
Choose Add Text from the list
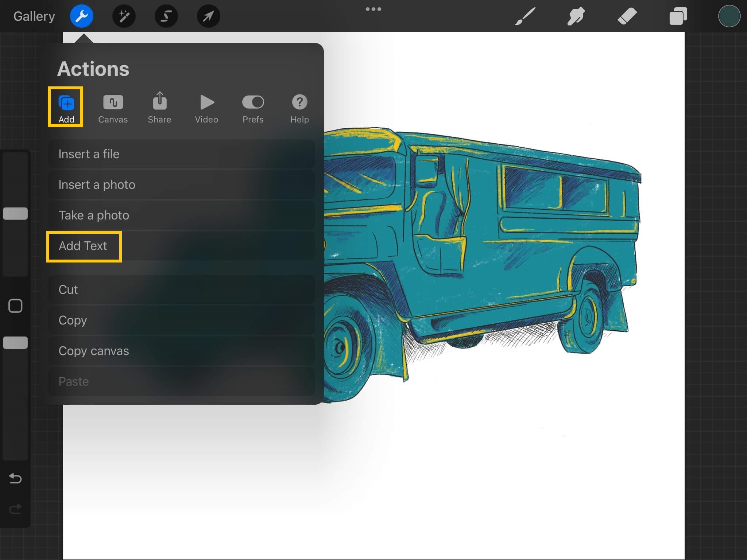click(83, 246)
